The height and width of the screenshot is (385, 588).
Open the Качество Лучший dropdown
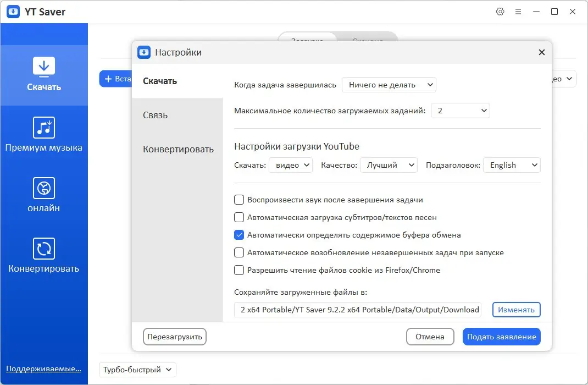[x=389, y=165]
